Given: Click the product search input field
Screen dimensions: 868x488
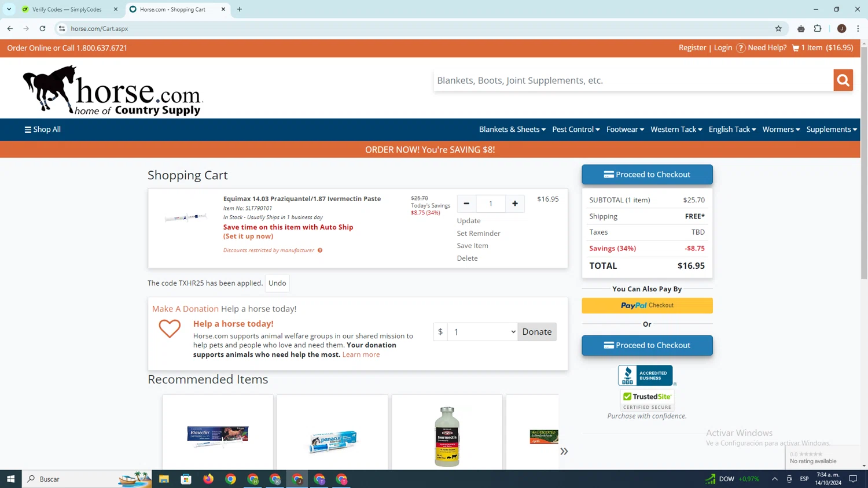Looking at the screenshot, I should pos(633,80).
